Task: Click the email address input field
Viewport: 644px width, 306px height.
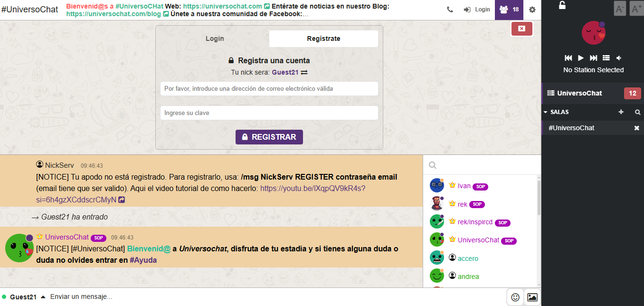Action: click(269, 88)
